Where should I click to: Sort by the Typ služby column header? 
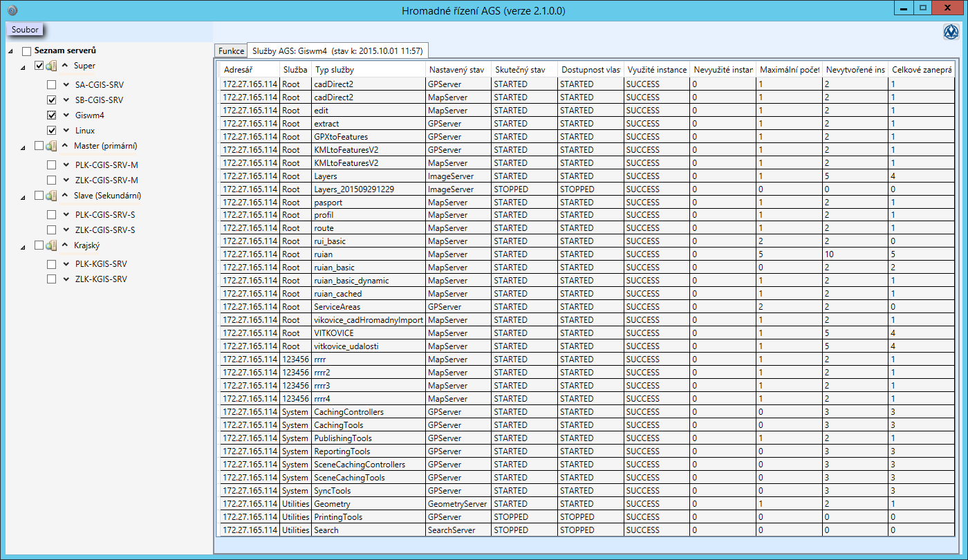369,70
